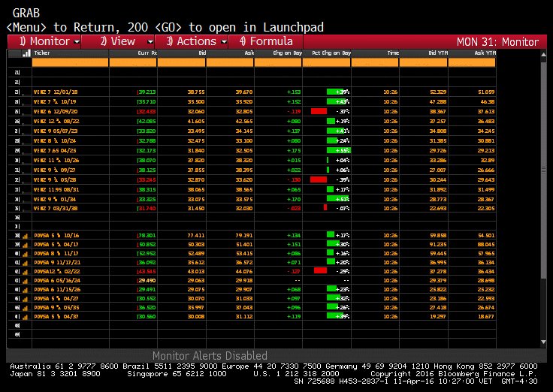Select the Formula menu item

[x=265, y=41]
